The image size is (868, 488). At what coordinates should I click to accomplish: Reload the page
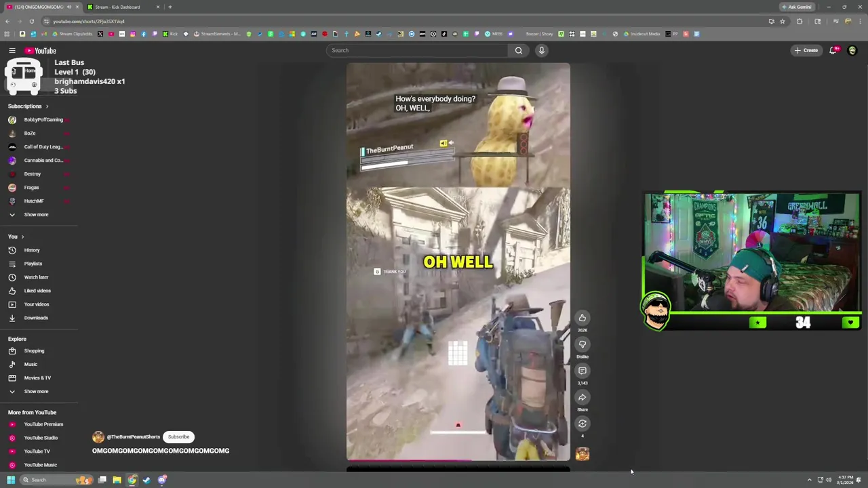[31, 21]
